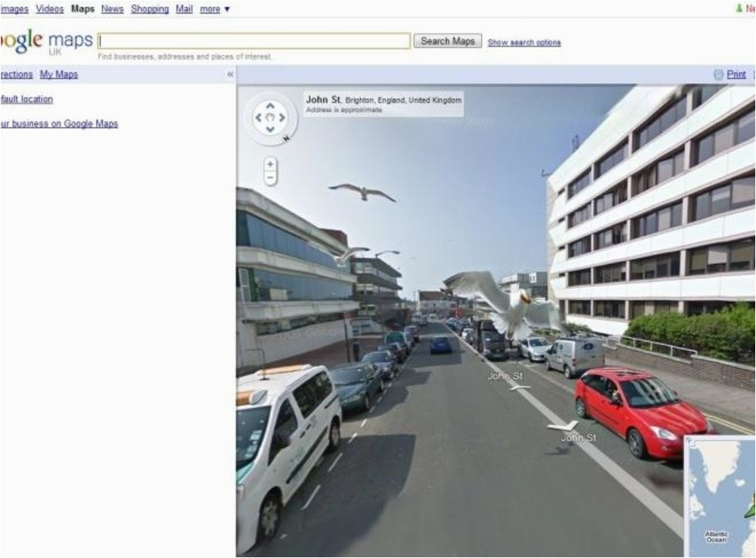Click the overview minimap thumbnail
This screenshot has height=558, width=756.
point(720,496)
